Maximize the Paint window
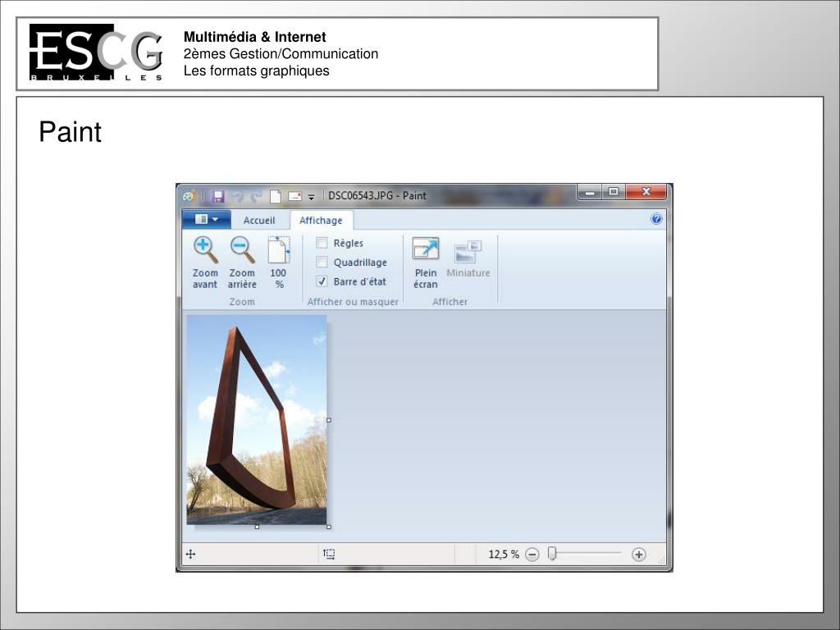840x630 pixels. click(x=614, y=192)
